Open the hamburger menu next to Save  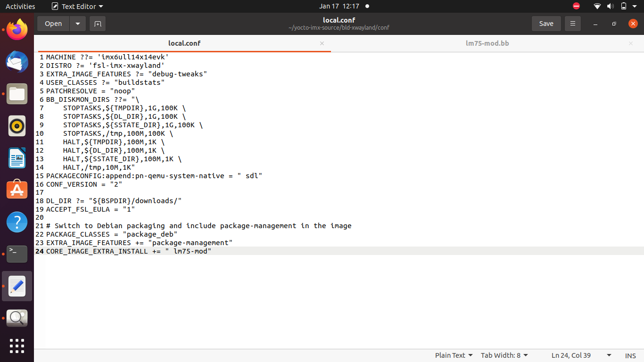click(x=573, y=24)
